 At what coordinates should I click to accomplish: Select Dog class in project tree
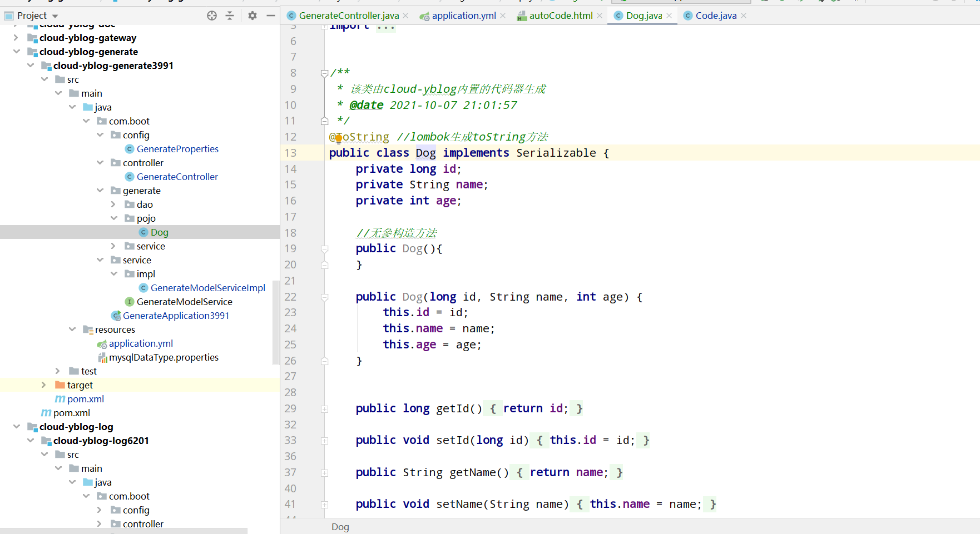pyautogui.click(x=159, y=232)
